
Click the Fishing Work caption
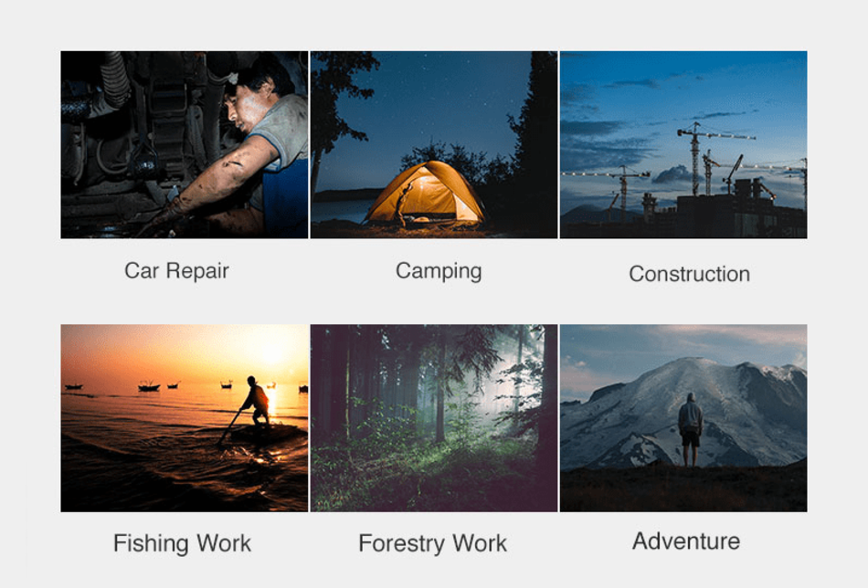click(x=182, y=543)
